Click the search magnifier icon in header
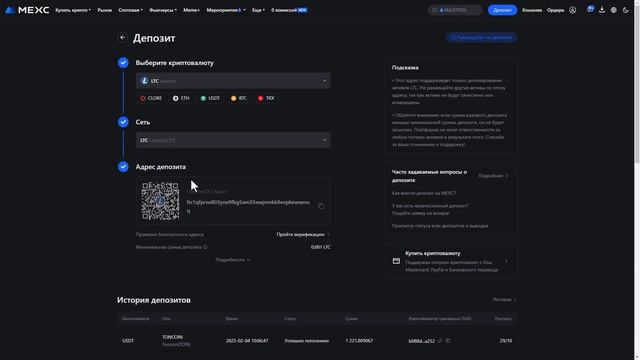The height and width of the screenshot is (360, 640). (x=434, y=10)
